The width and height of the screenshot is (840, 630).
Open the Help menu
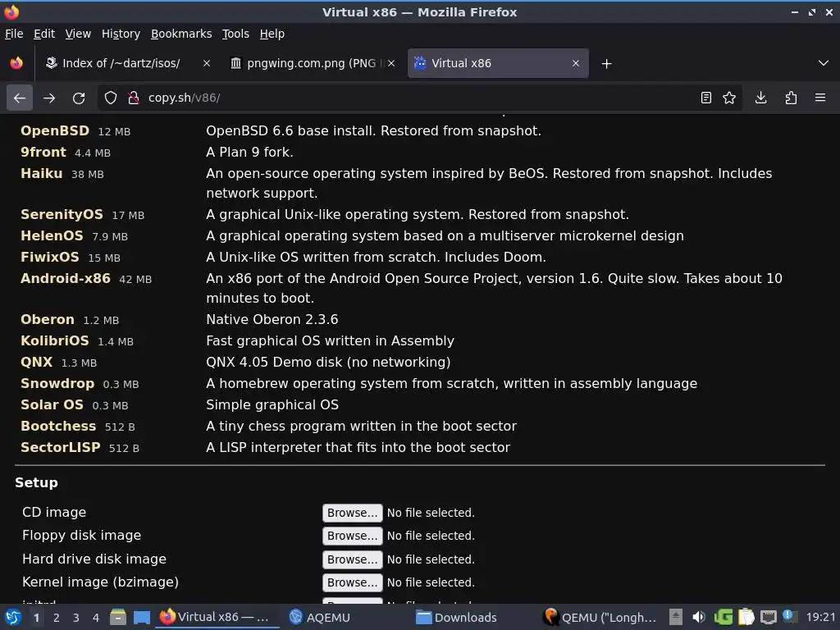click(272, 34)
